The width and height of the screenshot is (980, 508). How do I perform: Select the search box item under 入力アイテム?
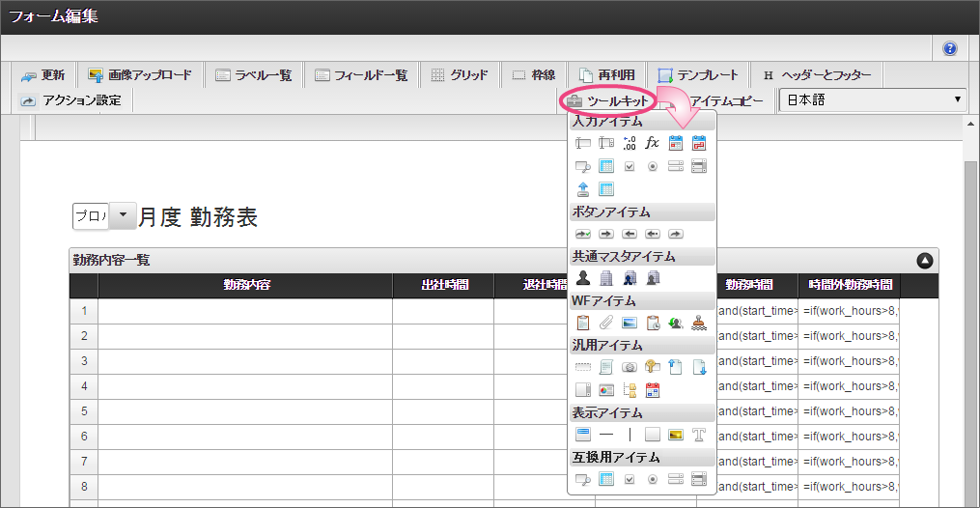tap(582, 166)
